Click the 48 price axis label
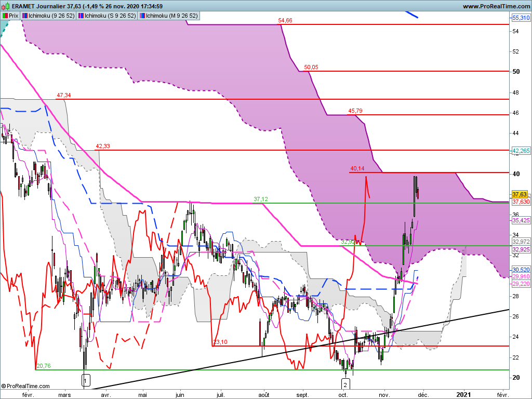 pos(516,92)
